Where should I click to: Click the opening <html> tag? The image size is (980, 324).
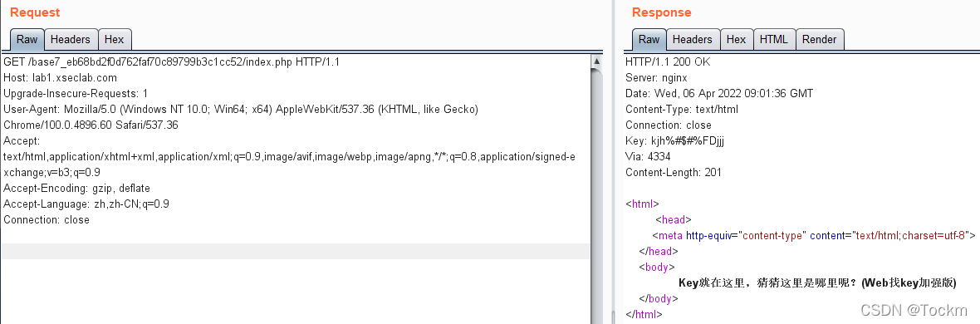click(643, 204)
